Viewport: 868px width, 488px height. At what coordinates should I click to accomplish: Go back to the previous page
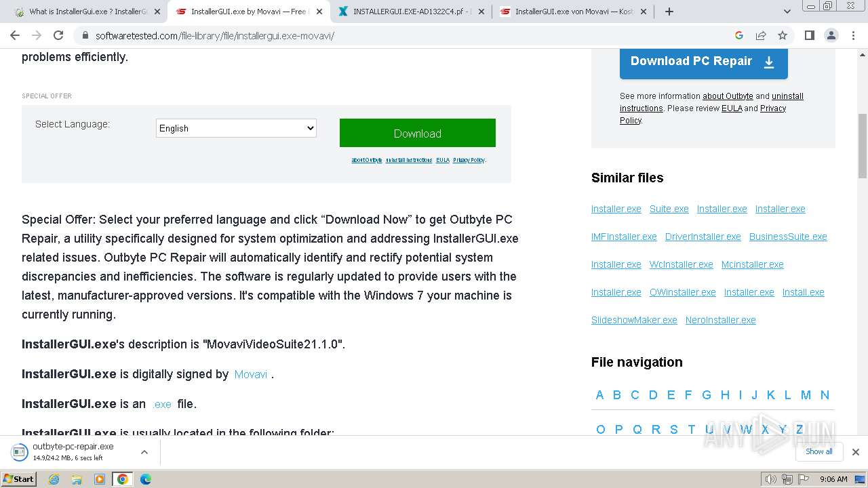[15, 35]
